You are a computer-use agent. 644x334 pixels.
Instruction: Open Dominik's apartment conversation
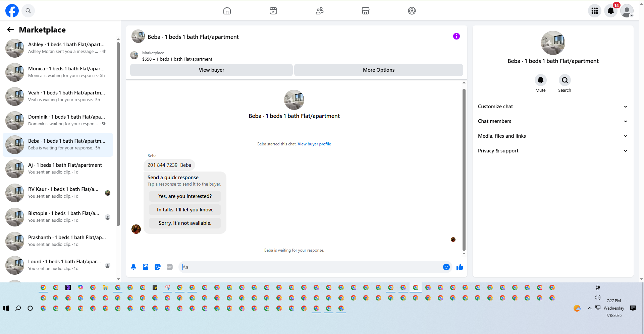point(58,121)
